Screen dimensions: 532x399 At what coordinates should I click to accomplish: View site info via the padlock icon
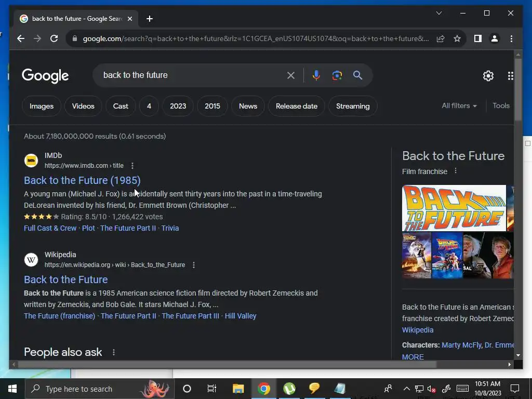[x=75, y=38]
